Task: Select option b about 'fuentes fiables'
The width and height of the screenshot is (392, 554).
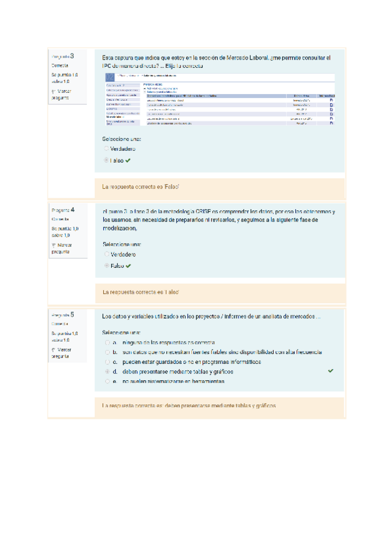Action: point(106,352)
